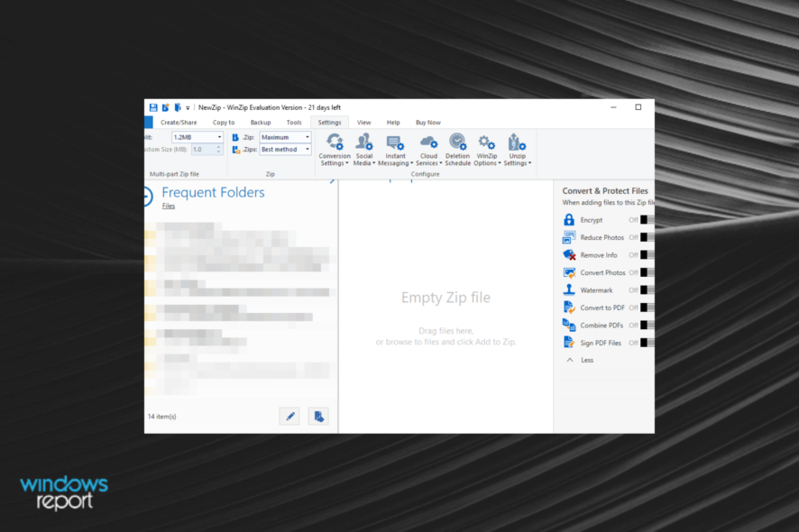Open Unzip Settings
The height and width of the screenshot is (532, 799).
[x=518, y=150]
